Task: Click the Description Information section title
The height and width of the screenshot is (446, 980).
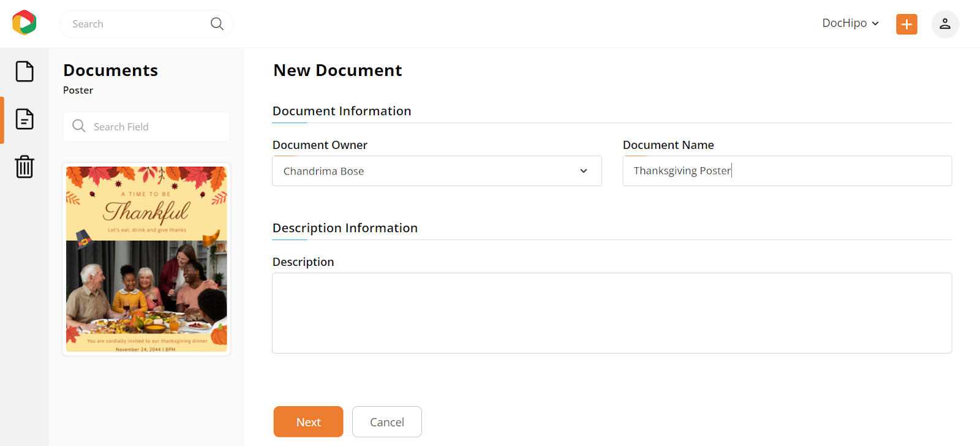Action: click(345, 228)
